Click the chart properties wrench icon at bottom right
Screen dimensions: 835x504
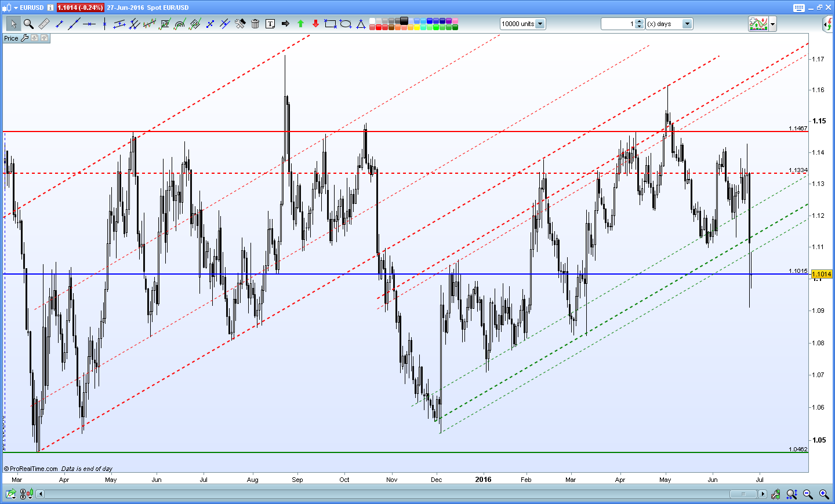(x=775, y=494)
